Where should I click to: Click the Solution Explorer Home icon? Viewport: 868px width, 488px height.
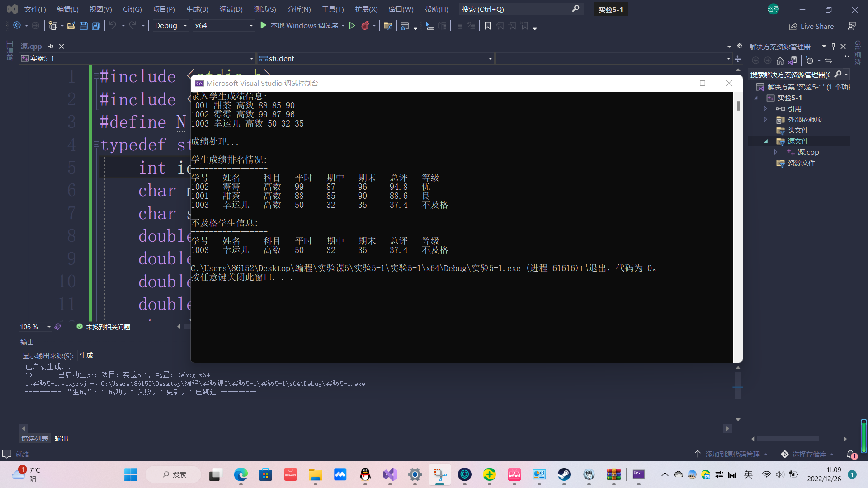pyautogui.click(x=780, y=61)
